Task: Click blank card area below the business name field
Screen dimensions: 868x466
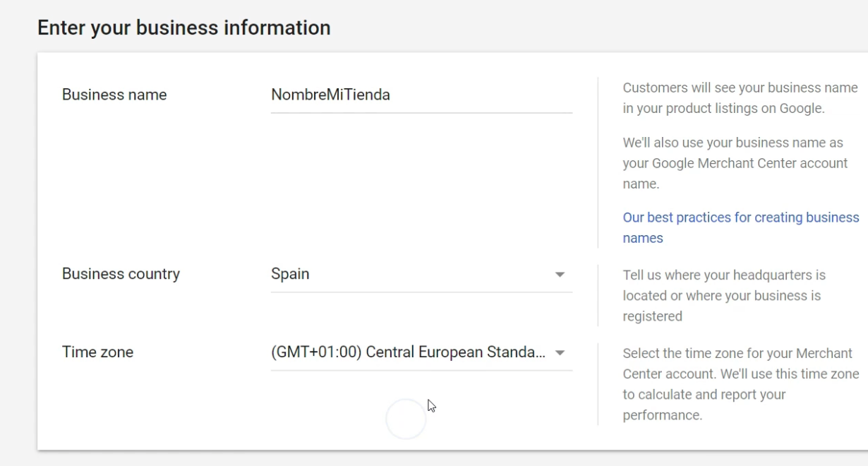Action: point(421,184)
